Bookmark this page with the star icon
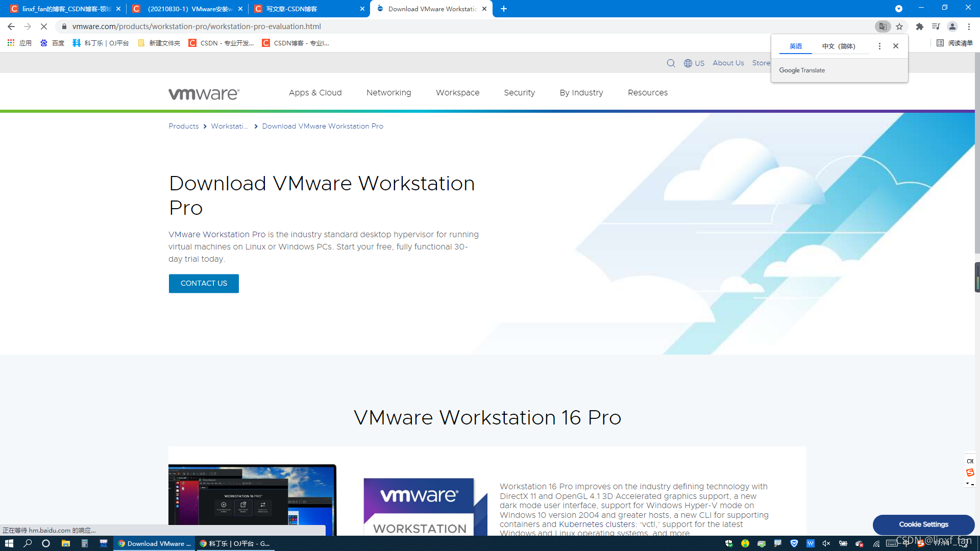Image resolution: width=980 pixels, height=551 pixels. tap(899, 27)
